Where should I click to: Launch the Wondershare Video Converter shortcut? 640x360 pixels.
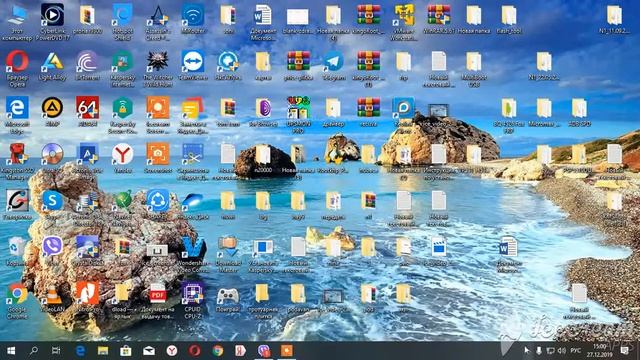point(193,254)
